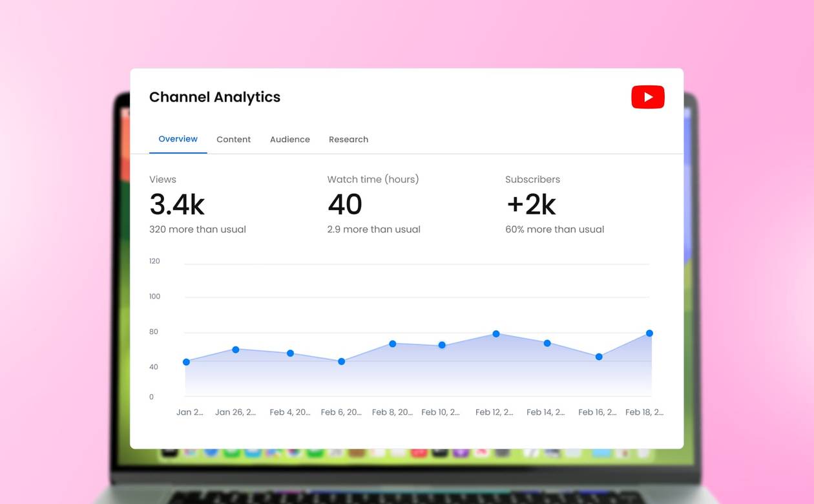Open the Audience tab
Screen dimensions: 814x504
tap(290, 140)
